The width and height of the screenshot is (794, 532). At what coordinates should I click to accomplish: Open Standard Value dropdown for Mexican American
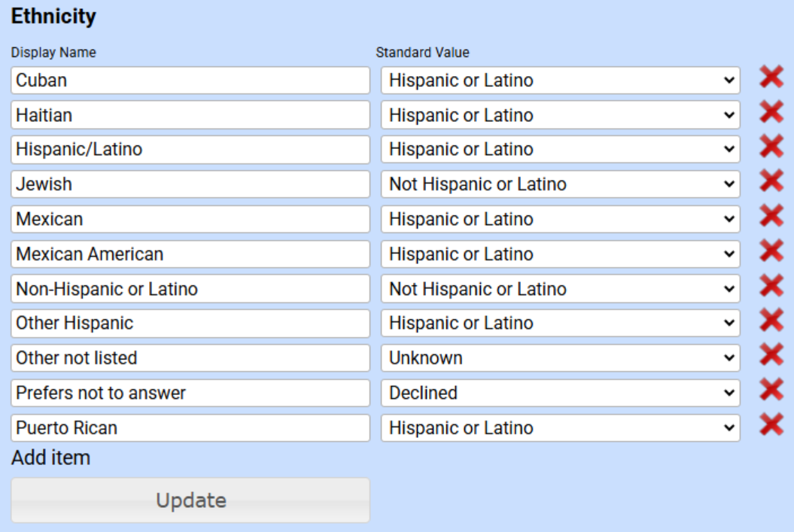click(x=560, y=254)
